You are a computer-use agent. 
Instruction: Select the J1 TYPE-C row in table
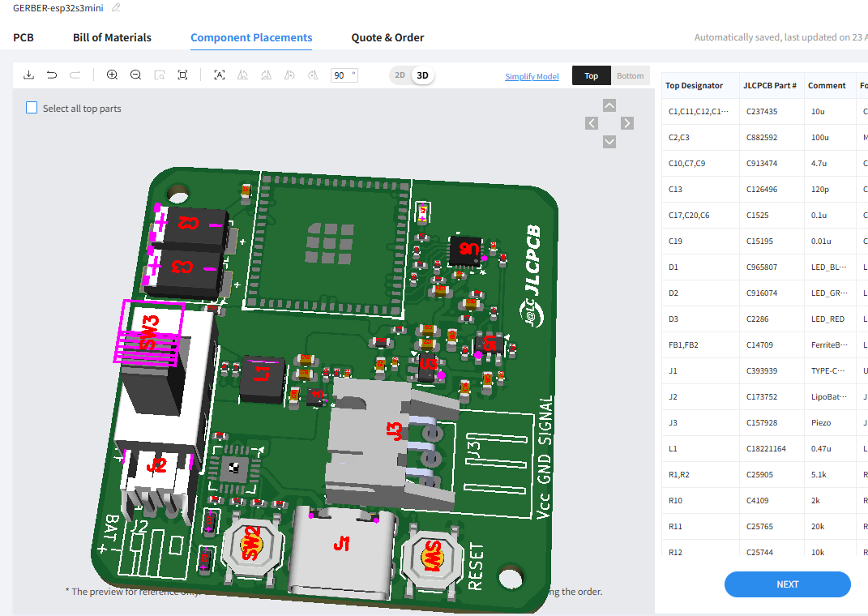[762, 370]
